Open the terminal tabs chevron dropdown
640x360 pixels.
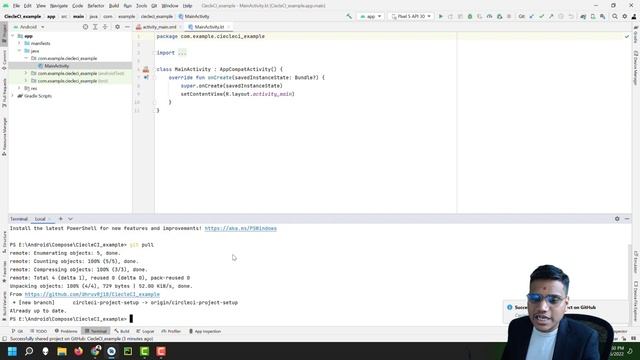tap(70, 219)
